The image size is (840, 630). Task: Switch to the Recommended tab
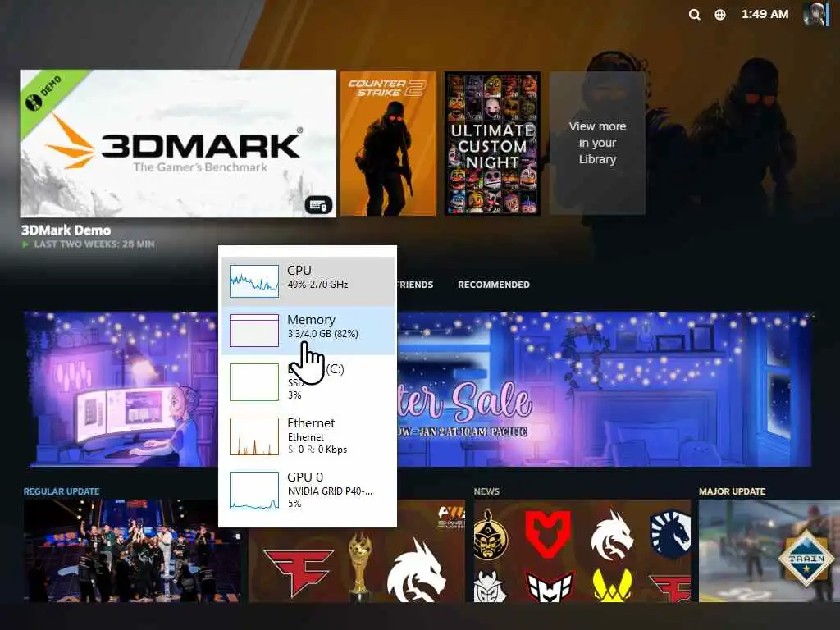click(x=493, y=285)
